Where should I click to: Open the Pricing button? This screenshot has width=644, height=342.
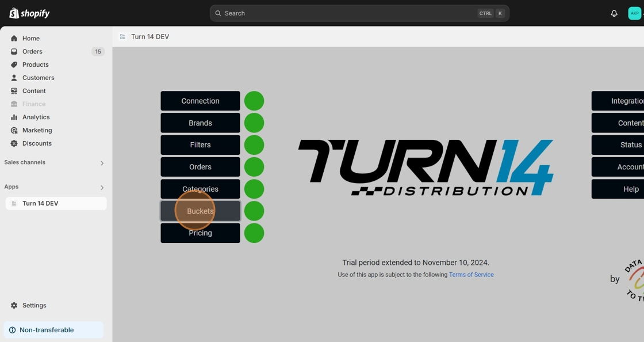click(x=201, y=233)
